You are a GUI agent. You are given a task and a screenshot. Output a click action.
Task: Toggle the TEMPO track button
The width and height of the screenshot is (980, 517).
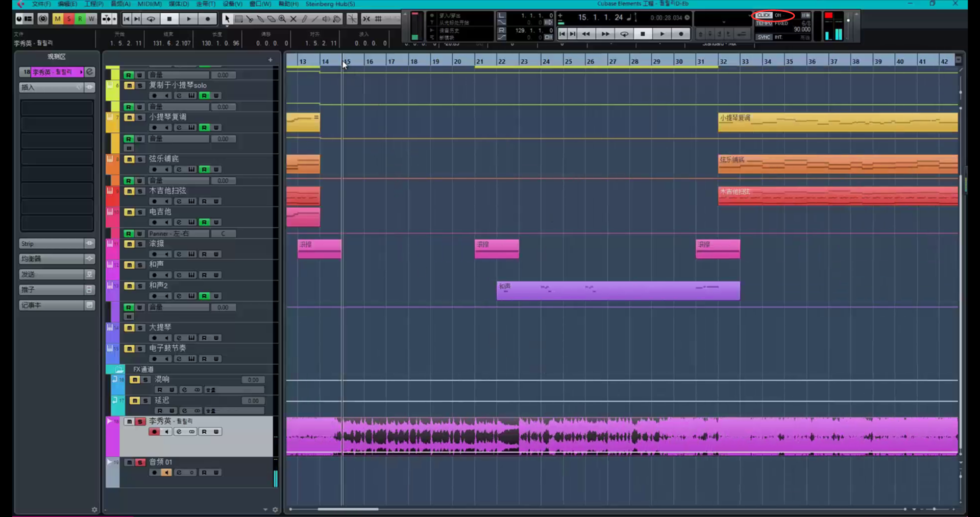point(764,24)
